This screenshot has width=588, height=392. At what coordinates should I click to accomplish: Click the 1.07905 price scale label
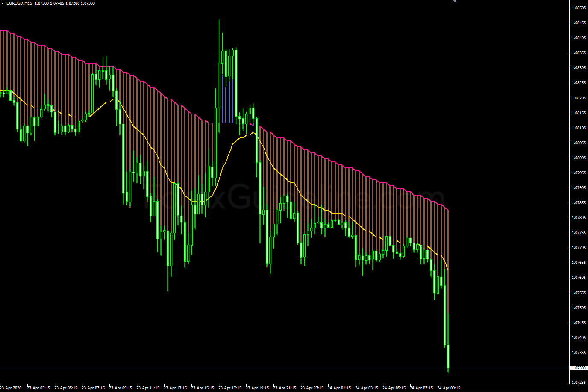click(579, 187)
